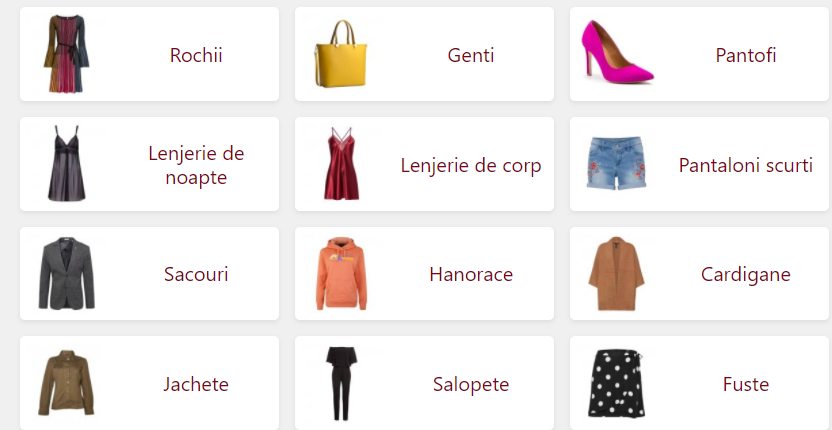This screenshot has height=430, width=832.
Task: Select the orange hoodie picture
Action: pyautogui.click(x=342, y=273)
